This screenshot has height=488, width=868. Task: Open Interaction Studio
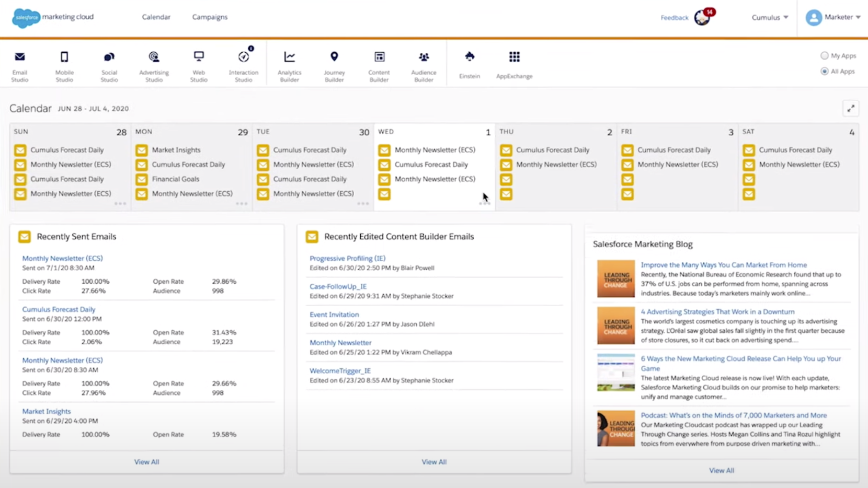click(x=244, y=64)
